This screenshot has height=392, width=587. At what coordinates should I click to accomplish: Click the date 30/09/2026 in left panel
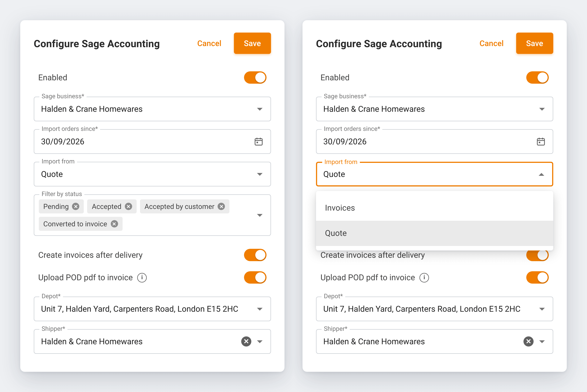tap(63, 142)
